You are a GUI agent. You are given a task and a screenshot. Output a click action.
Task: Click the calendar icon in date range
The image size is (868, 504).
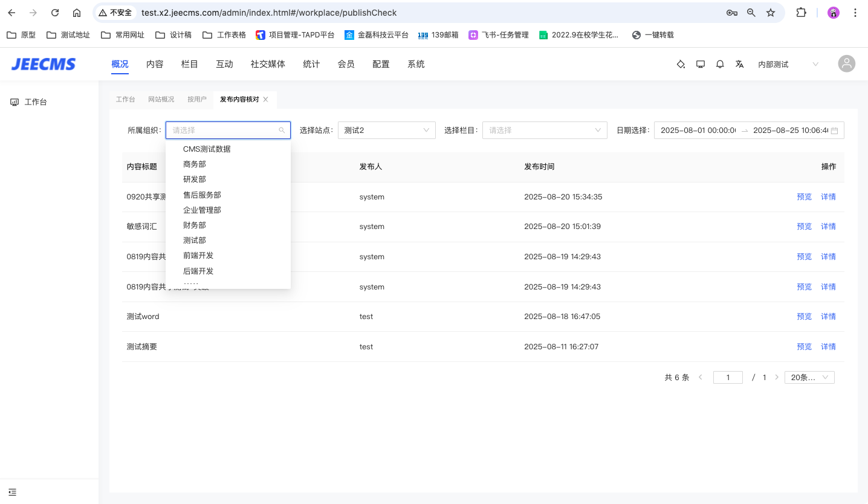pos(834,131)
